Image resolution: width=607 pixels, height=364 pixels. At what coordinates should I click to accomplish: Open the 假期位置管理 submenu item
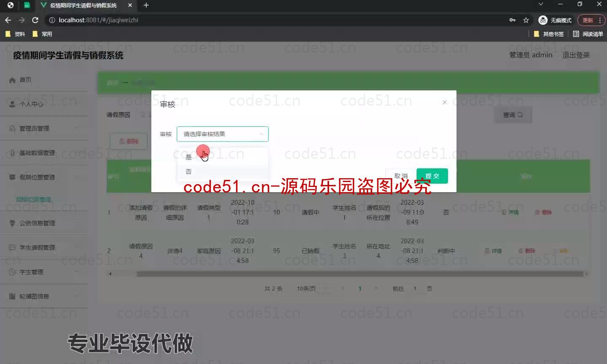(33, 200)
